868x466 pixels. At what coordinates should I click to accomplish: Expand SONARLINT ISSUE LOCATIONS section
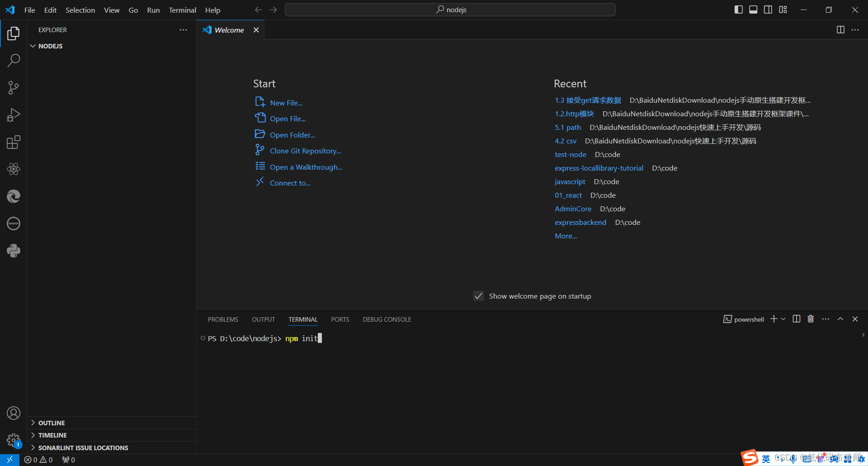pos(112,447)
